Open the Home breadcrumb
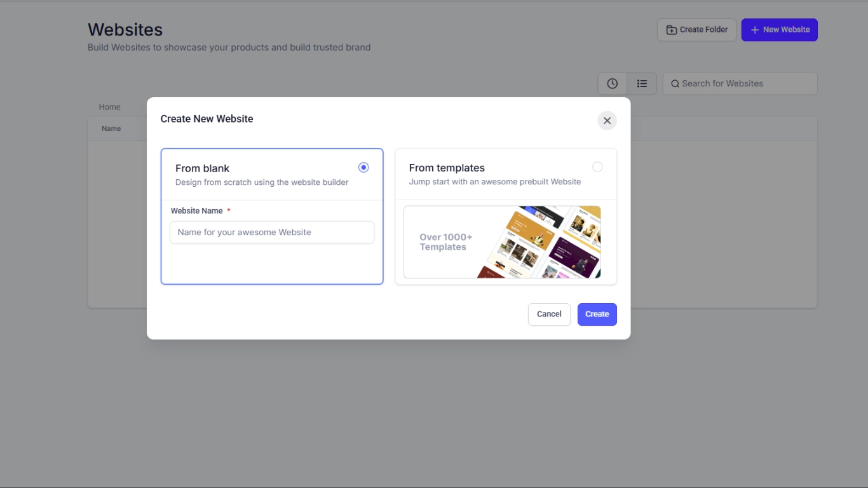 109,107
